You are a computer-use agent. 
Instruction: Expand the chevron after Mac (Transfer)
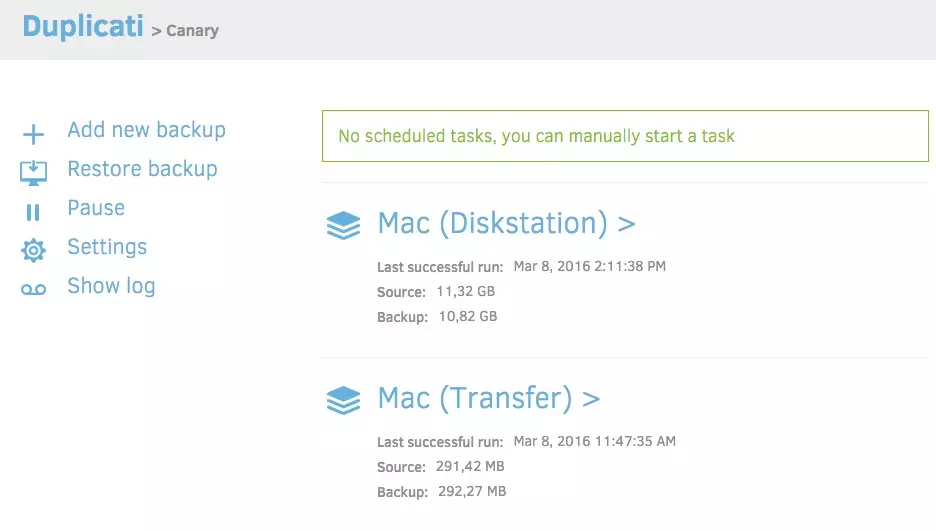click(x=591, y=400)
